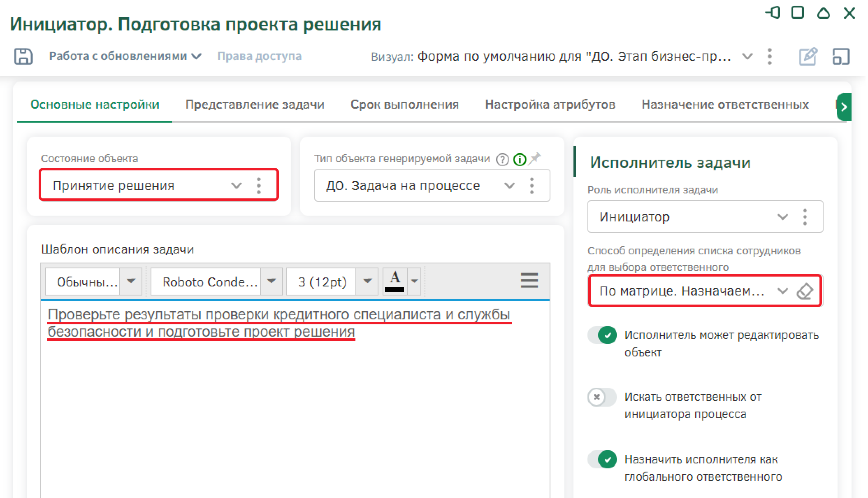The width and height of the screenshot is (868, 498).
Task: Enable 'Искать ответственных от инициатора процесса'
Action: click(x=602, y=397)
